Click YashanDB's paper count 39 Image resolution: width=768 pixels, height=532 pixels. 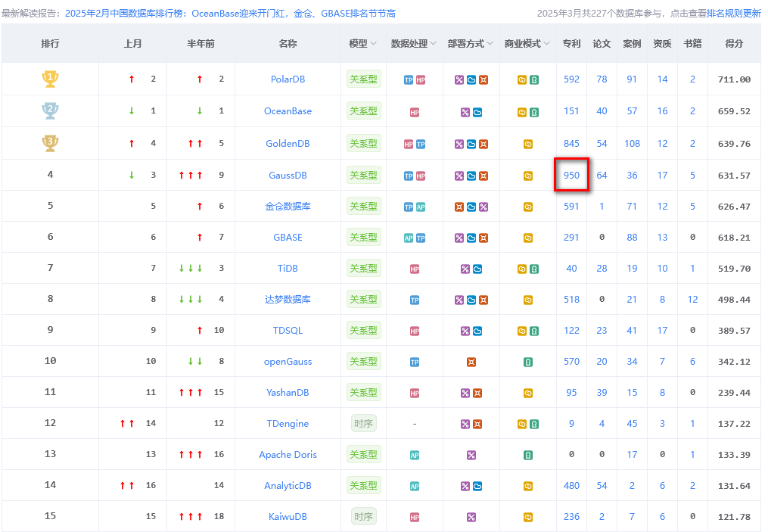[x=602, y=392]
